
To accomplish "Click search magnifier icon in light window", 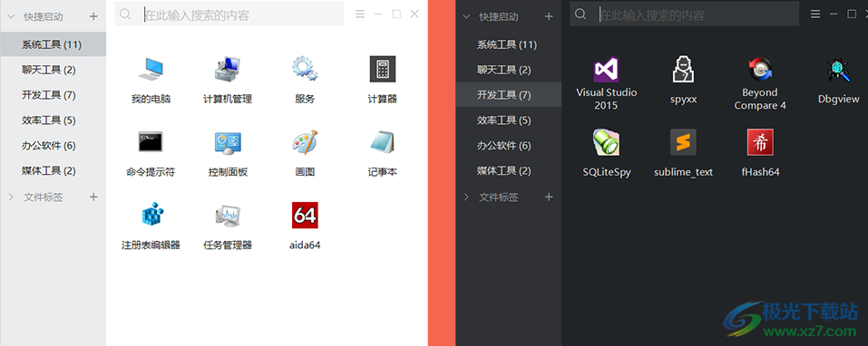I will (125, 14).
